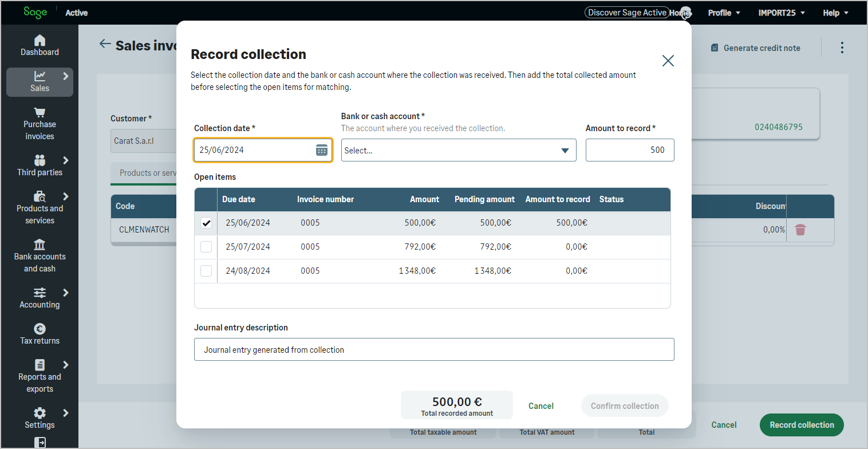This screenshot has height=449, width=868.
Task: Open the vertical three-dot more menu
Action: tap(842, 48)
